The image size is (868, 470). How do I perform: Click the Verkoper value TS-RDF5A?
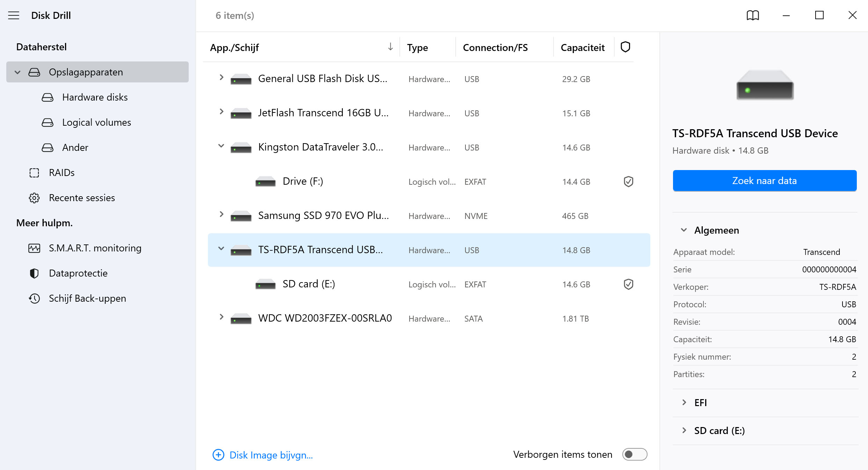(838, 287)
